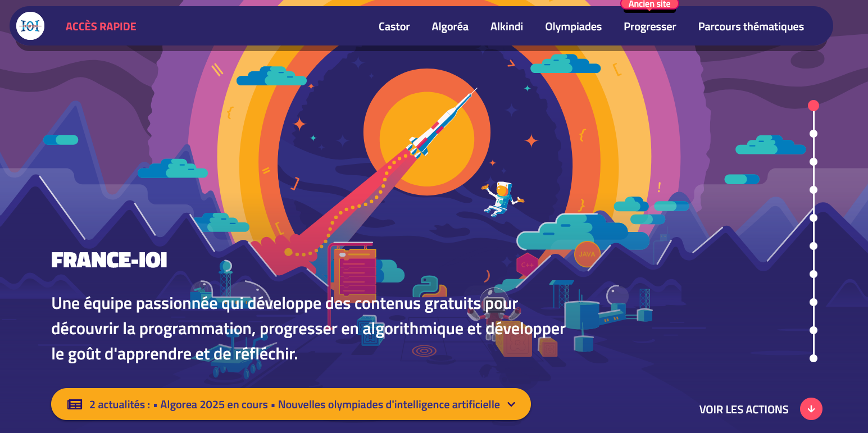Open the Castor menu item
The height and width of the screenshot is (433, 868).
(394, 26)
